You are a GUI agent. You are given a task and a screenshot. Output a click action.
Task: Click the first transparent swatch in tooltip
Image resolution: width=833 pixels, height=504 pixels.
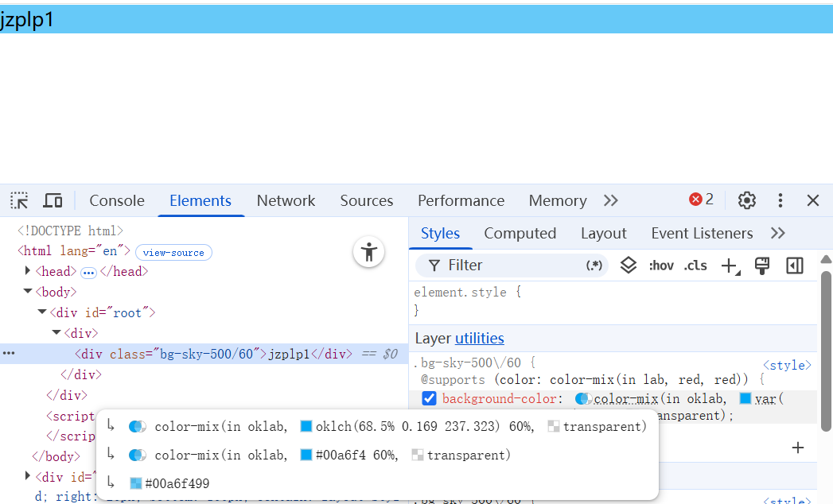[554, 426]
